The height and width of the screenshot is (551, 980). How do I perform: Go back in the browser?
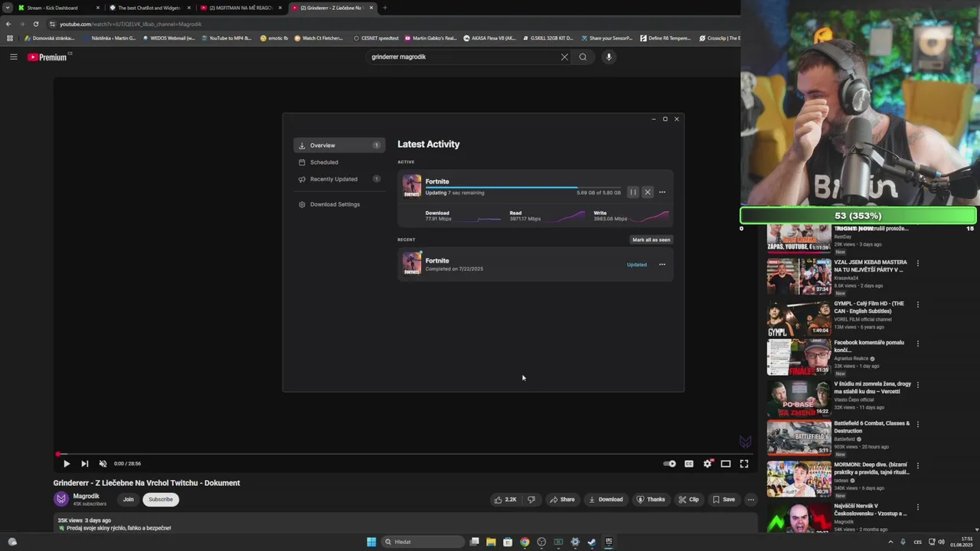tap(8, 24)
